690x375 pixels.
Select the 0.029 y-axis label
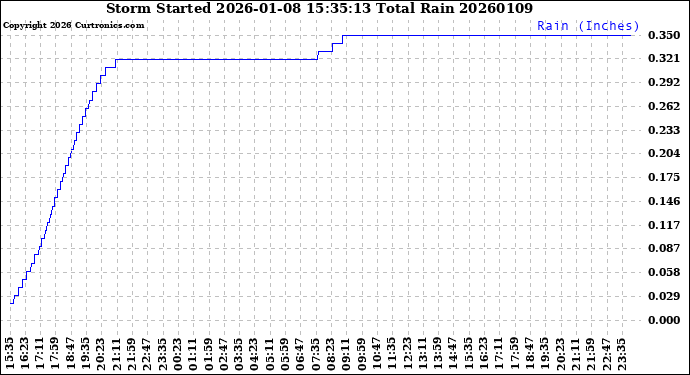pyautogui.click(x=664, y=296)
